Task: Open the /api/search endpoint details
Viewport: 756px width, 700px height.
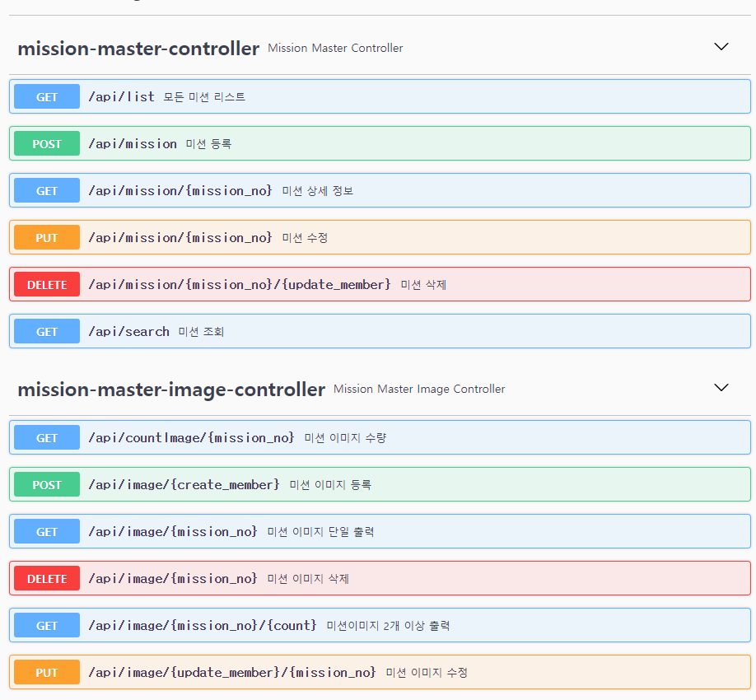Action: pyautogui.click(x=379, y=331)
